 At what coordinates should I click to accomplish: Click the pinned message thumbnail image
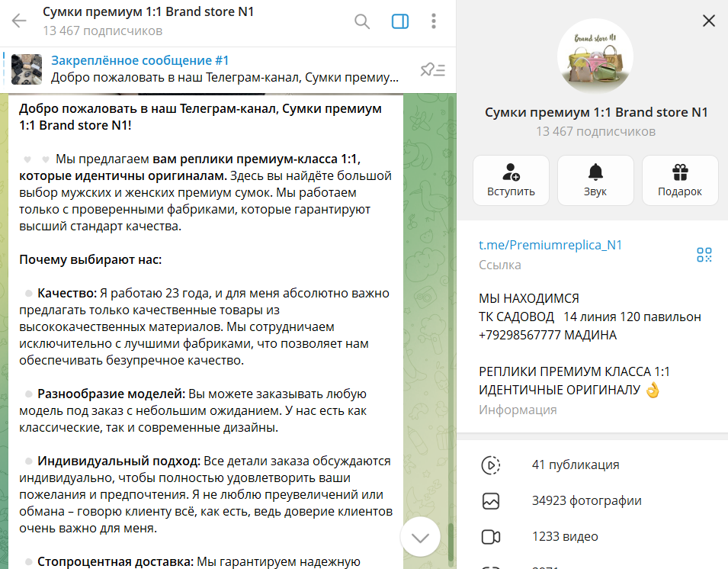(x=27, y=69)
